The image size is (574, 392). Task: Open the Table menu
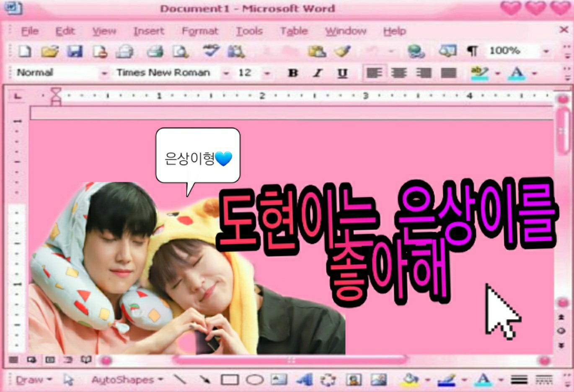[x=294, y=31]
